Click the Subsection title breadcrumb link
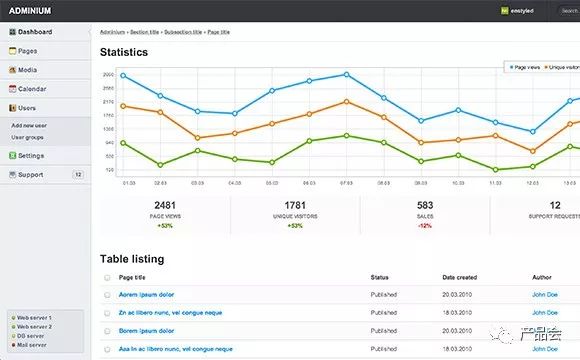Image resolution: width=580 pixels, height=360 pixels. pyautogui.click(x=183, y=32)
